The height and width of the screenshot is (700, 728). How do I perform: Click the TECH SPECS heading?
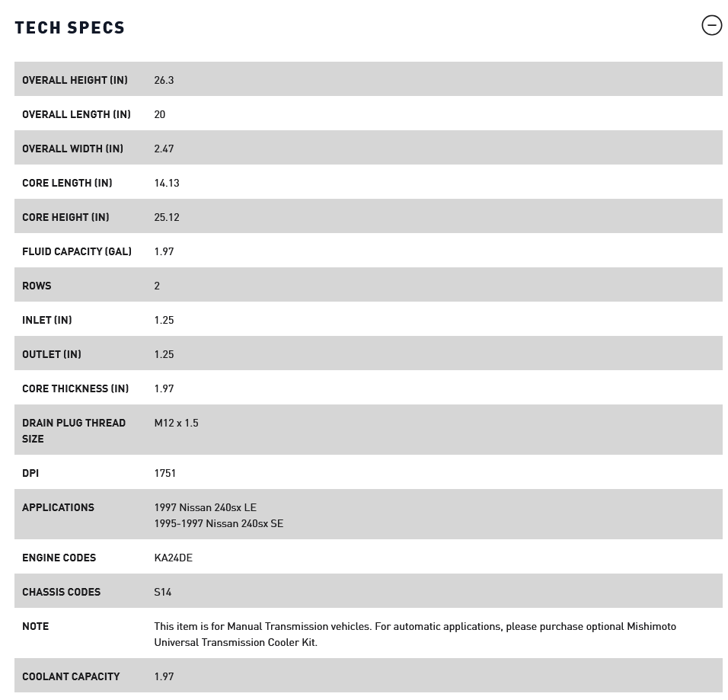(x=70, y=27)
